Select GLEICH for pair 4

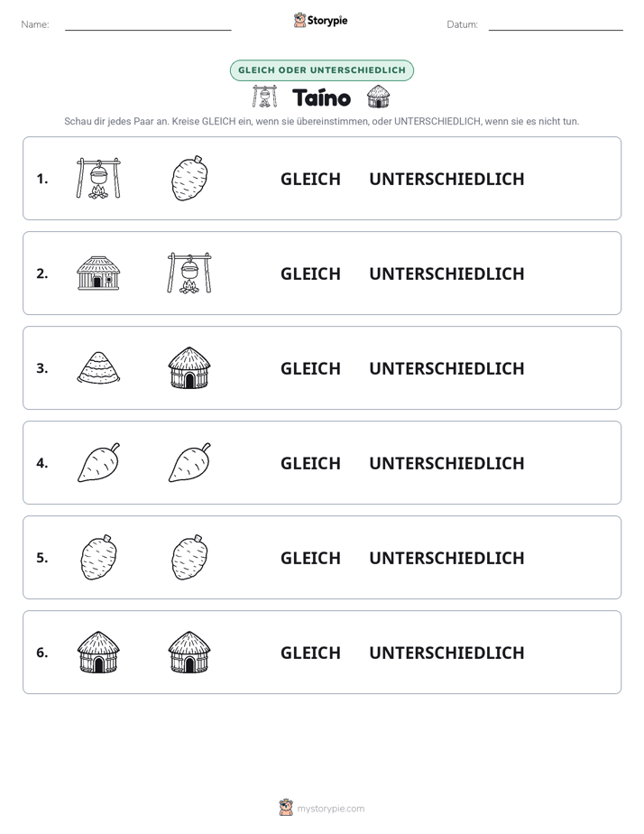tap(310, 463)
